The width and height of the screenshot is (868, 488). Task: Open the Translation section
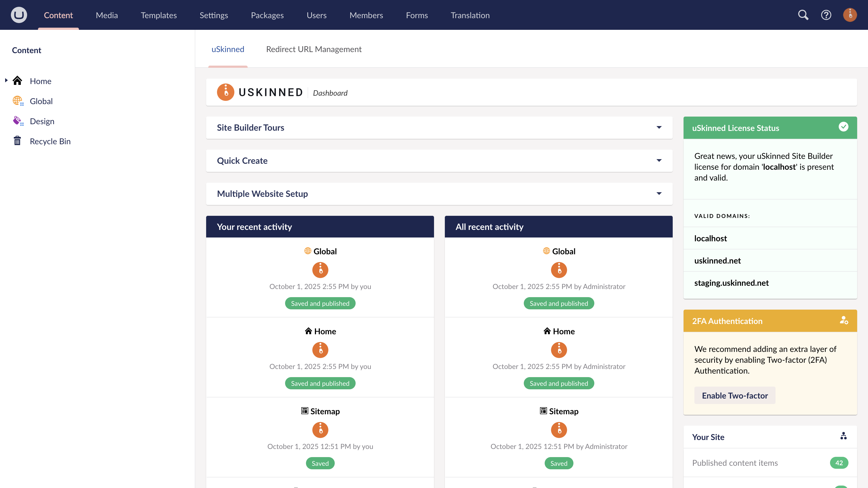(470, 15)
